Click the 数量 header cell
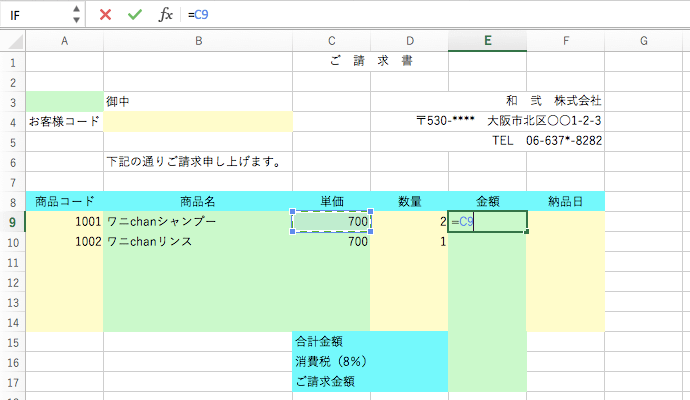Image resolution: width=690 pixels, height=400 pixels. [410, 202]
